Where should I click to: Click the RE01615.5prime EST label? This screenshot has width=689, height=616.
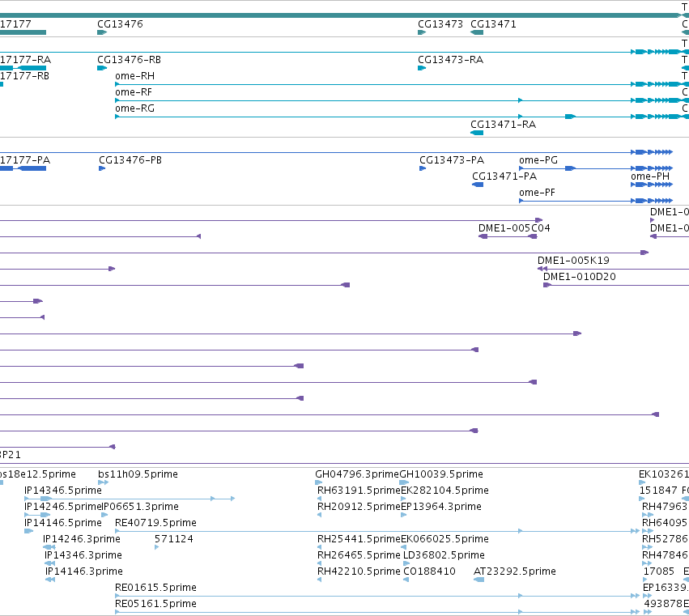(155, 588)
